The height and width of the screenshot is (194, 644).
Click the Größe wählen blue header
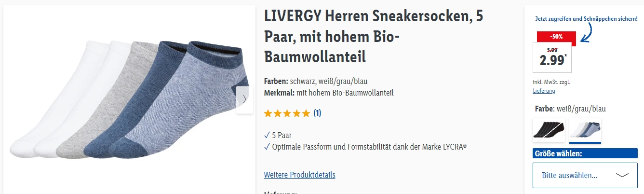pos(585,154)
